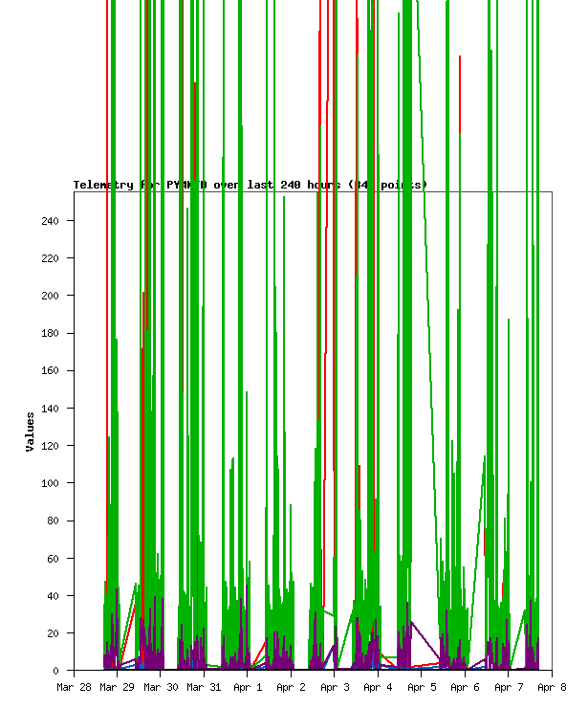Click the 200 y-axis tick label

coord(50,296)
